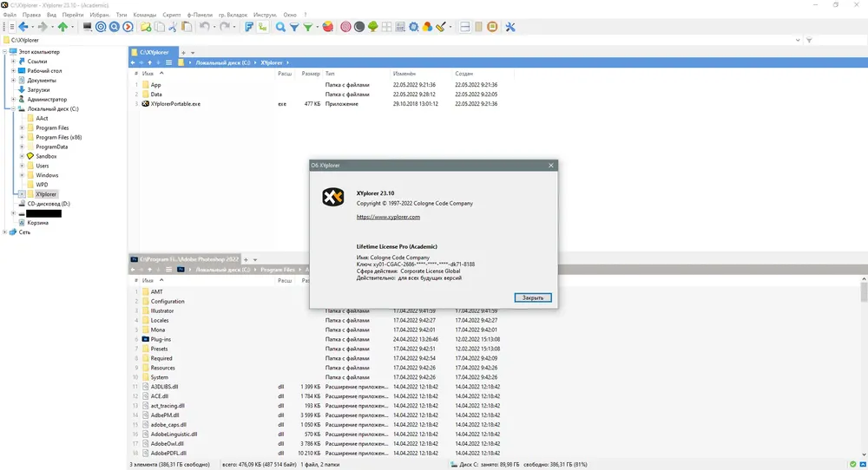The height and width of the screenshot is (470, 868).
Task: Expand the Program Files tree node
Action: pyautogui.click(x=21, y=127)
